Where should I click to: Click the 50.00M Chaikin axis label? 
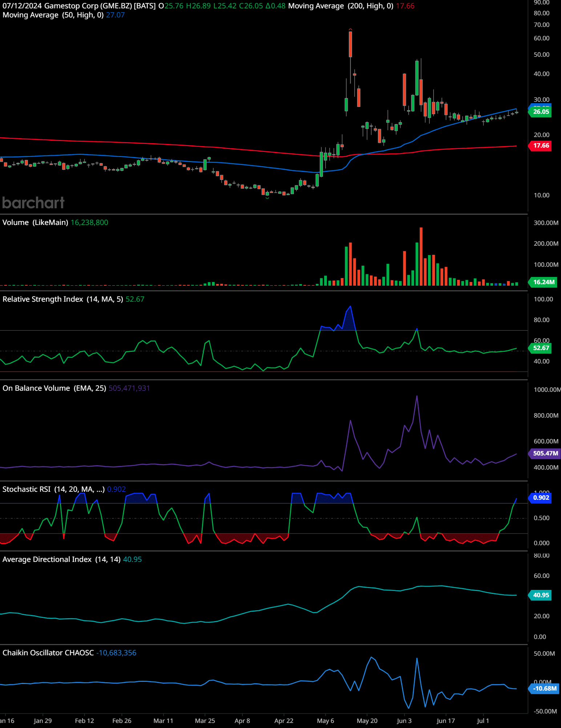(544, 653)
